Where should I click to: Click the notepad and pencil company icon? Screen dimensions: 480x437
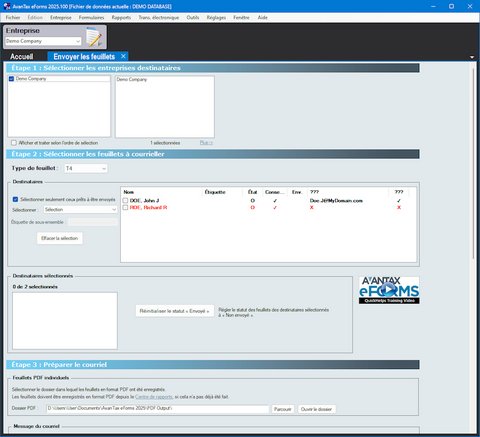tap(95, 37)
